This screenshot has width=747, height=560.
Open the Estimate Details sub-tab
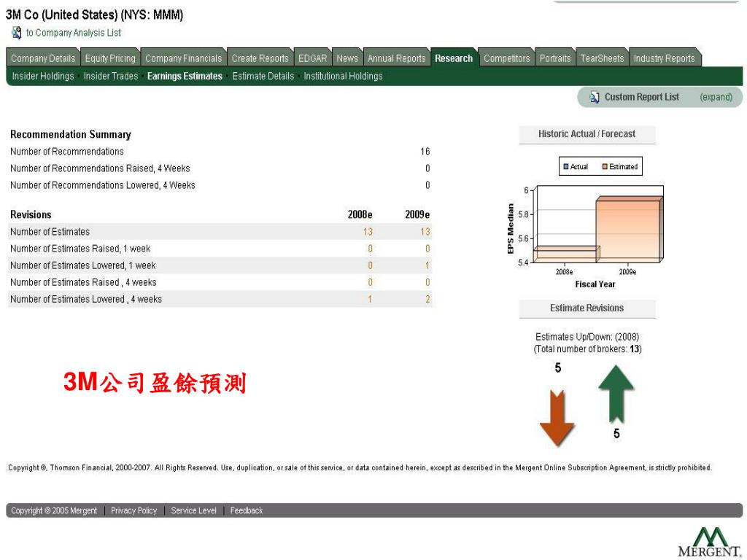pyautogui.click(x=263, y=76)
